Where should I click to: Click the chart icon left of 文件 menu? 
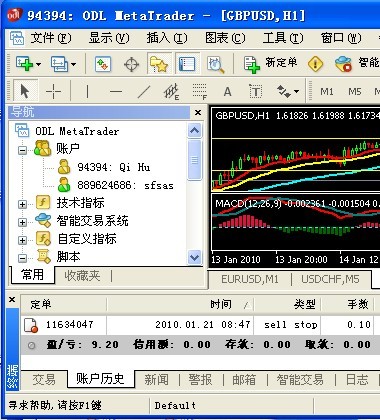tap(17, 38)
